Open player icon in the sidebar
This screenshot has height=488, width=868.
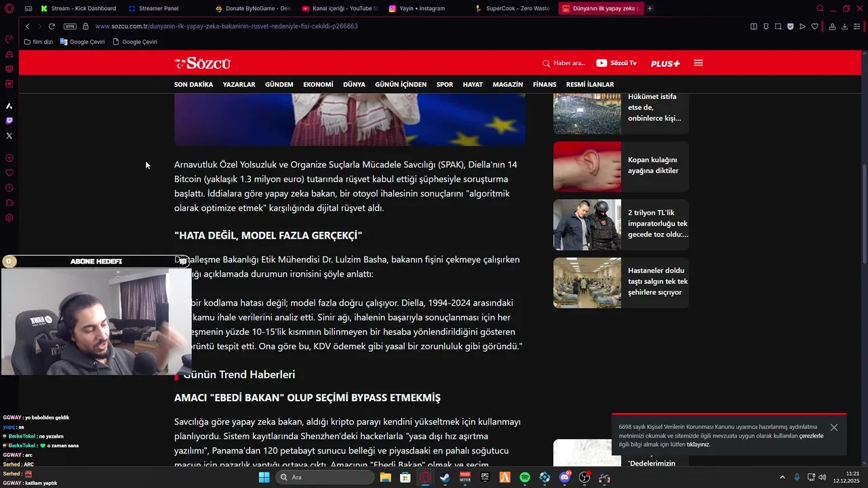click(9, 158)
